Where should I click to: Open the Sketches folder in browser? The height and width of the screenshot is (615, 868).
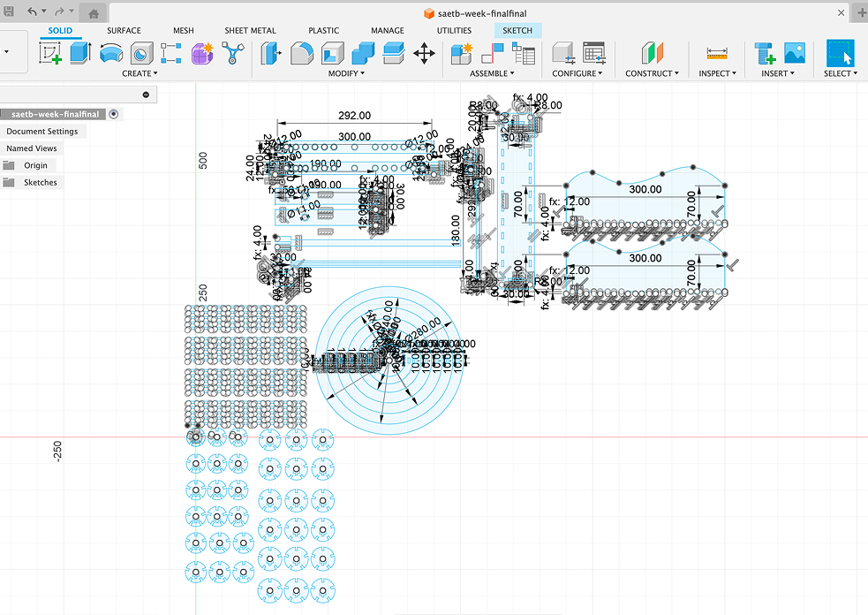[40, 182]
